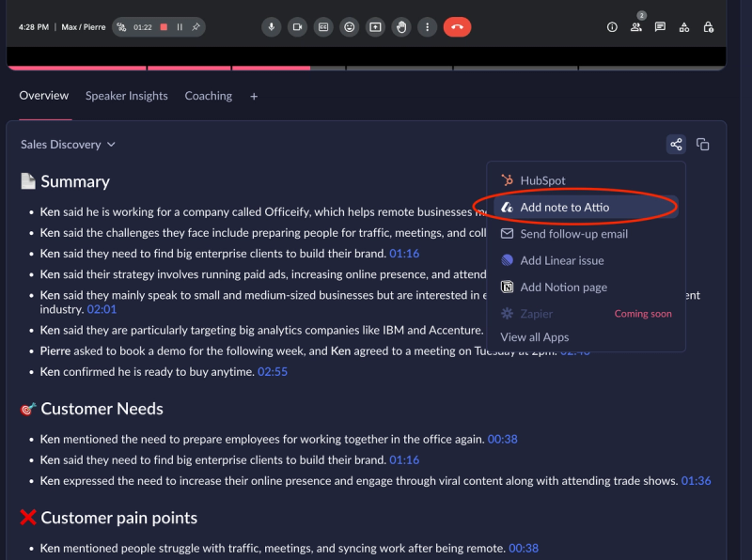The height and width of the screenshot is (560, 752).
Task: Pause the recording timer
Action: click(180, 27)
